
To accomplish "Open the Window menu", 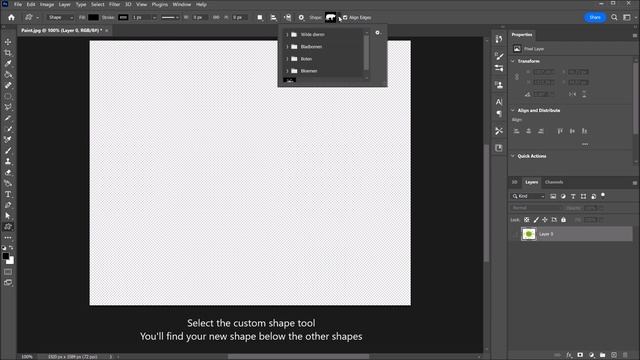I will [x=182, y=4].
